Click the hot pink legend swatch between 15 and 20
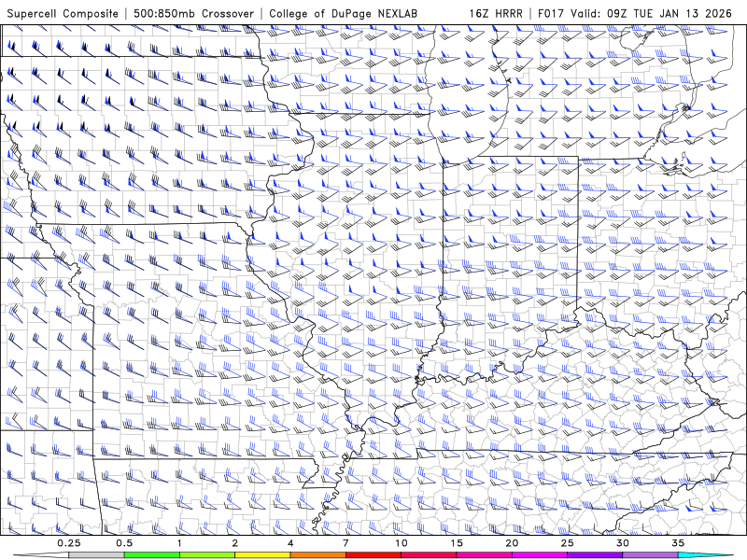Image resolution: width=747 pixels, height=560 pixels. pos(484,555)
